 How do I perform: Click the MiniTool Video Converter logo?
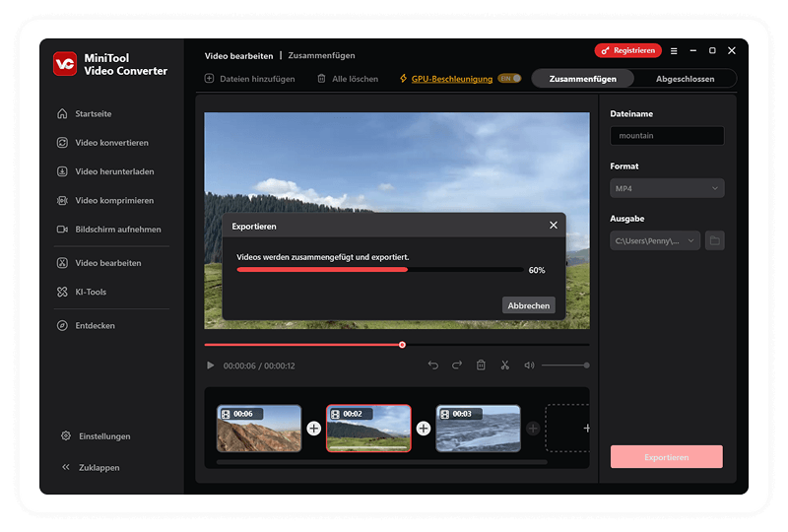(65, 64)
